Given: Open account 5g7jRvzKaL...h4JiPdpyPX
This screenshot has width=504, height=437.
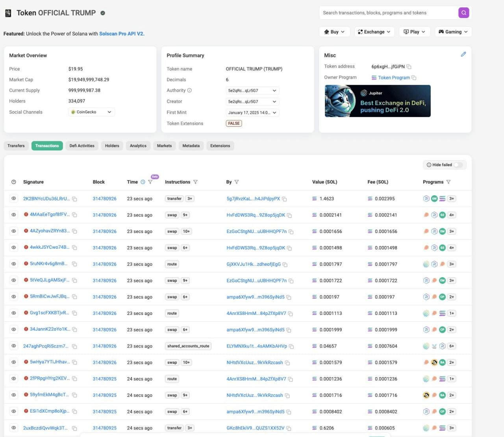Looking at the screenshot, I should pyautogui.click(x=253, y=199).
